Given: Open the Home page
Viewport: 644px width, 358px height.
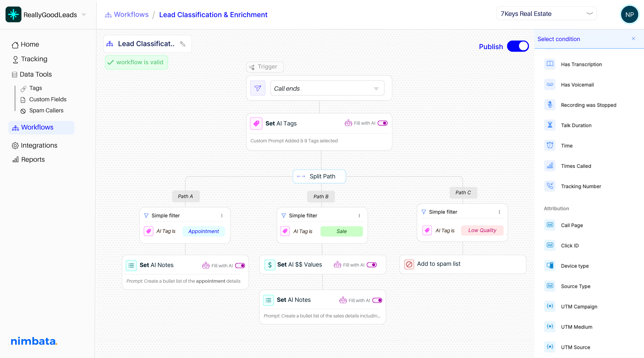Looking at the screenshot, I should [x=25, y=45].
